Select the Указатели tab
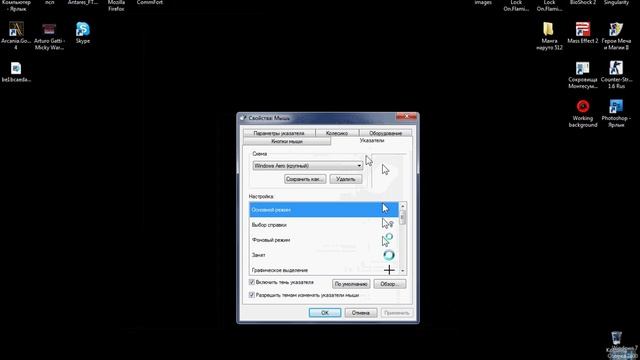 point(371,140)
